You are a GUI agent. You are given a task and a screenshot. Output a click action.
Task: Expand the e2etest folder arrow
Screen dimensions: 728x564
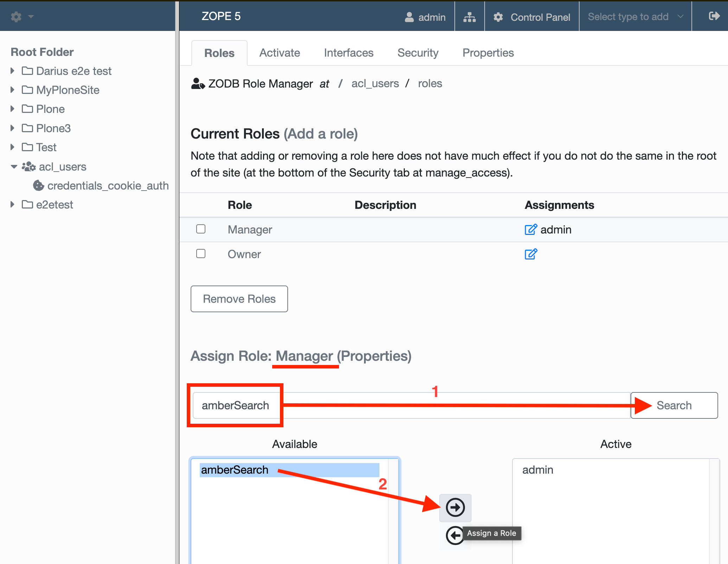[12, 204]
